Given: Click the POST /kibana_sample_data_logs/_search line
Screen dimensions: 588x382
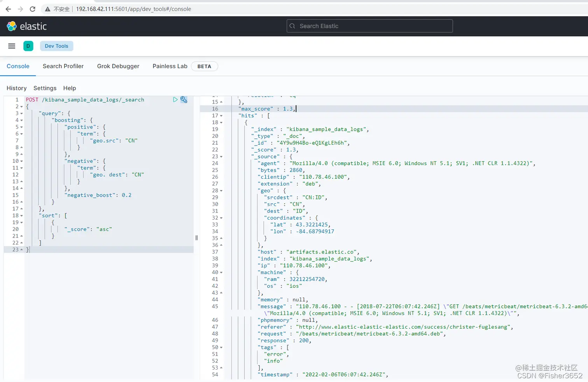Looking at the screenshot, I should pyautogui.click(x=85, y=100).
